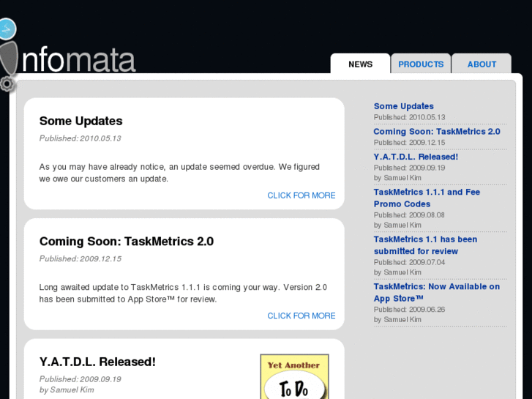Click sidebar text Published: 2009.06.26

410,310
